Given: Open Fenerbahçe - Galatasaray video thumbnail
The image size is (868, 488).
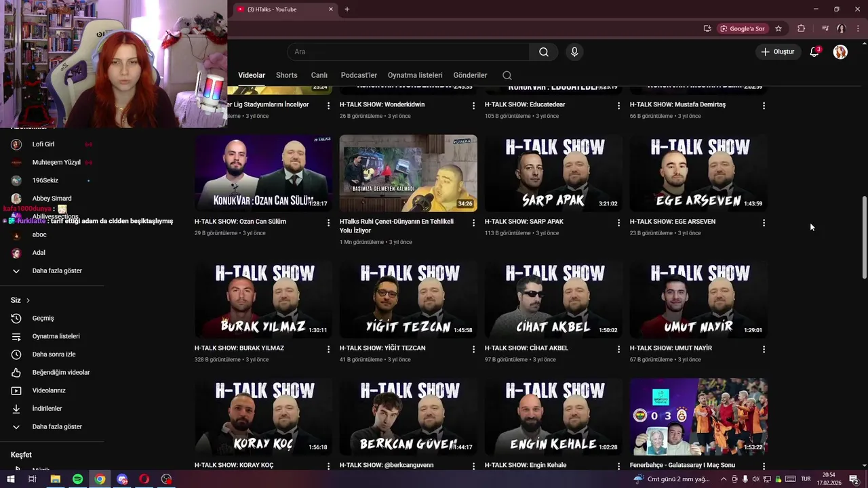Looking at the screenshot, I should click(698, 417).
